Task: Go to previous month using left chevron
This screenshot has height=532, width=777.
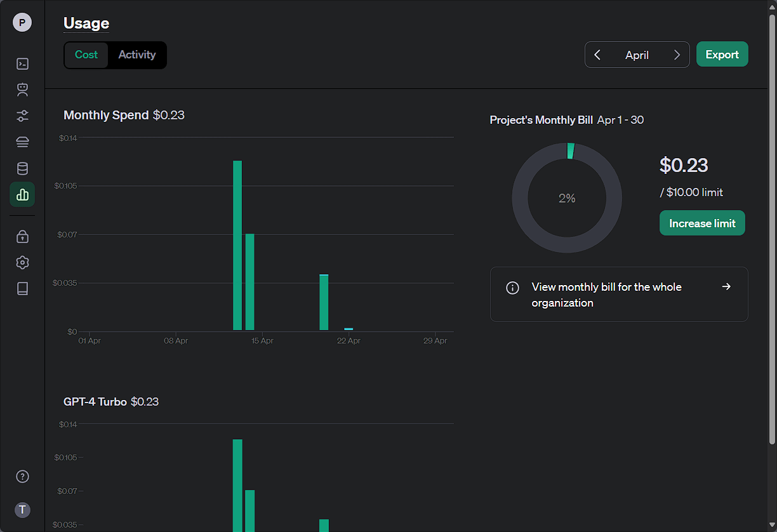Action: click(597, 55)
